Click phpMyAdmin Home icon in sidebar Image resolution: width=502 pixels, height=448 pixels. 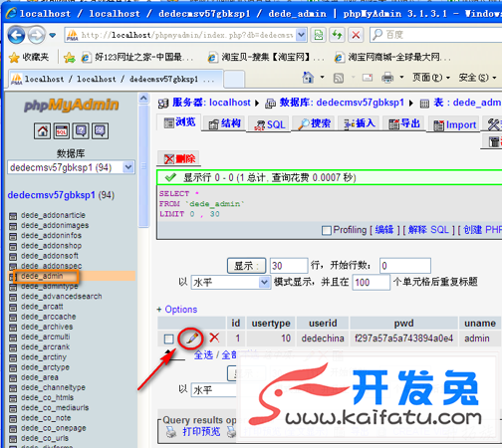(42, 130)
